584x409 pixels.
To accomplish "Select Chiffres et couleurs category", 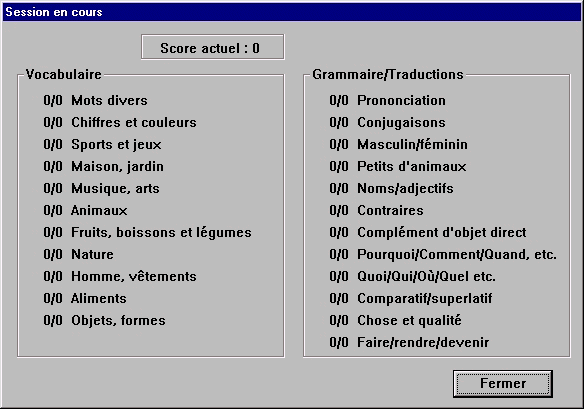I will coord(120,123).
